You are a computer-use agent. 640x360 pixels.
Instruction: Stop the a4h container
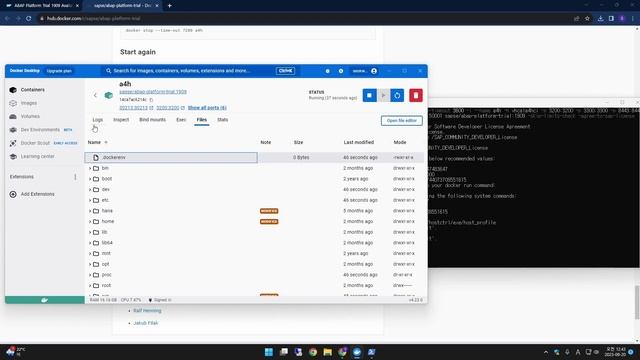(369, 96)
